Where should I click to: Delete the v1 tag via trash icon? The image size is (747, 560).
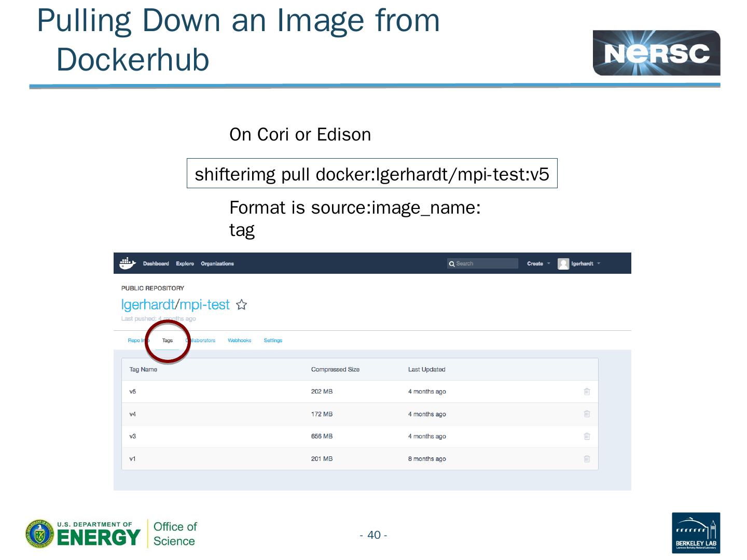tap(587, 458)
